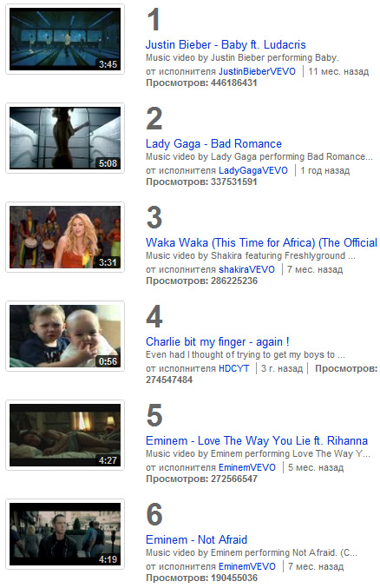380x588 pixels.
Task: Open the Eminem Not Afraid video thumbnail
Action: [65, 534]
